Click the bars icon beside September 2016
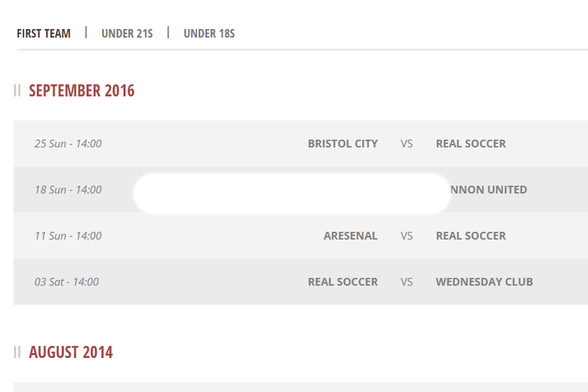The image size is (588, 392). 17,91
